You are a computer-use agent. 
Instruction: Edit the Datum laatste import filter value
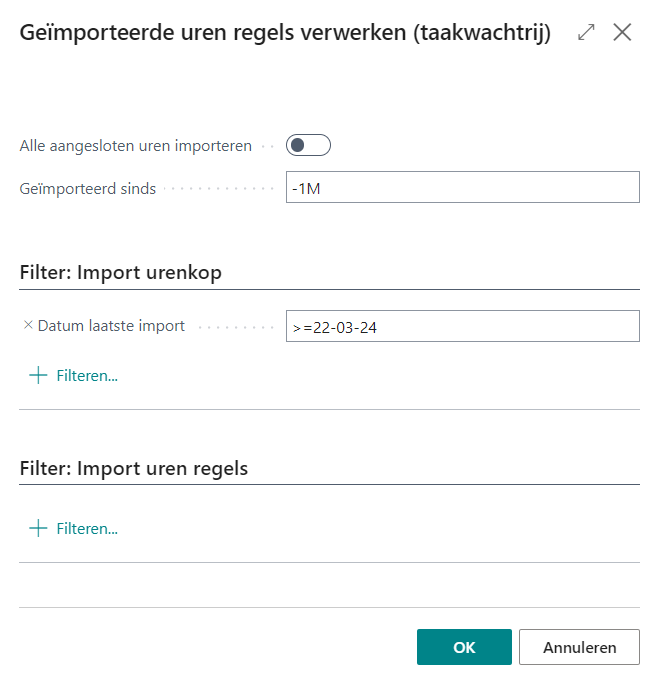click(x=462, y=326)
